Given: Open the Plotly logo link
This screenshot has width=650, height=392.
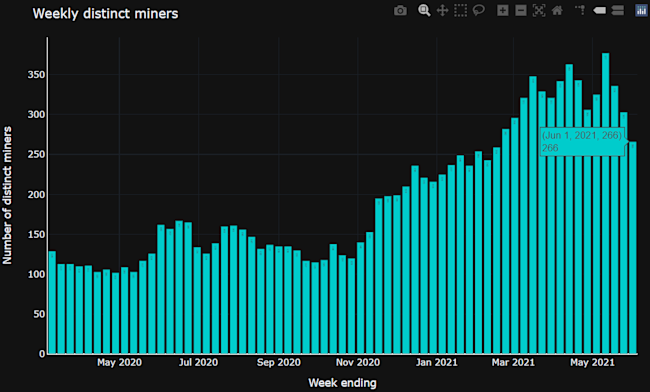Looking at the screenshot, I should [641, 10].
